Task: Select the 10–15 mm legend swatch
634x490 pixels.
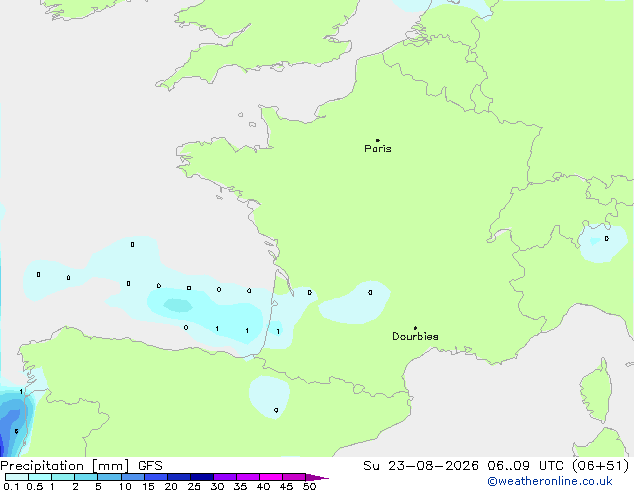Action: (132, 477)
